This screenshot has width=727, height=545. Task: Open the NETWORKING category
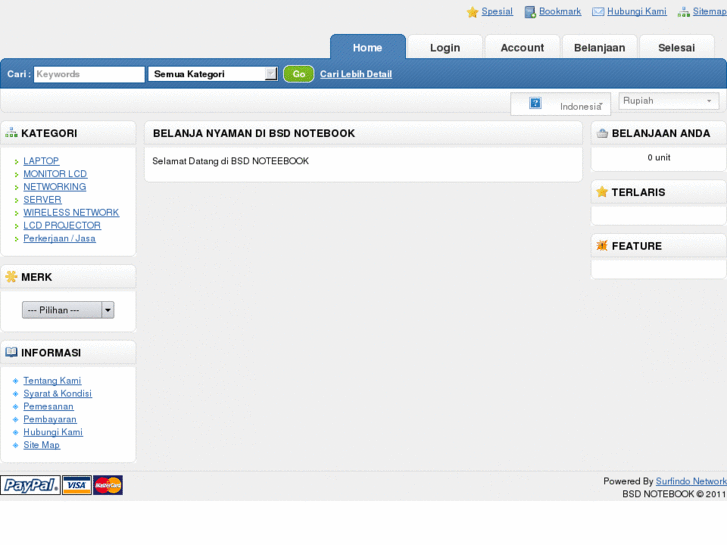click(x=55, y=186)
